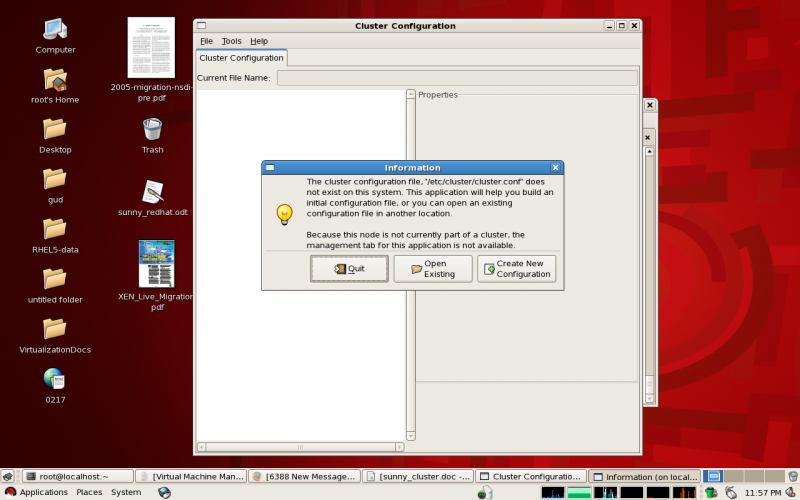Select the VirtualizationDocs folder icon

[x=55, y=330]
